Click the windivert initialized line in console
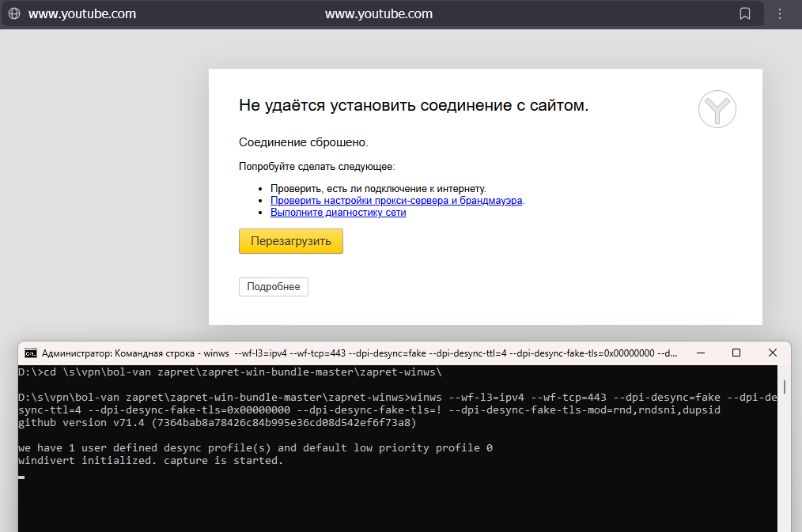The width and height of the screenshot is (802, 532). pos(150,460)
